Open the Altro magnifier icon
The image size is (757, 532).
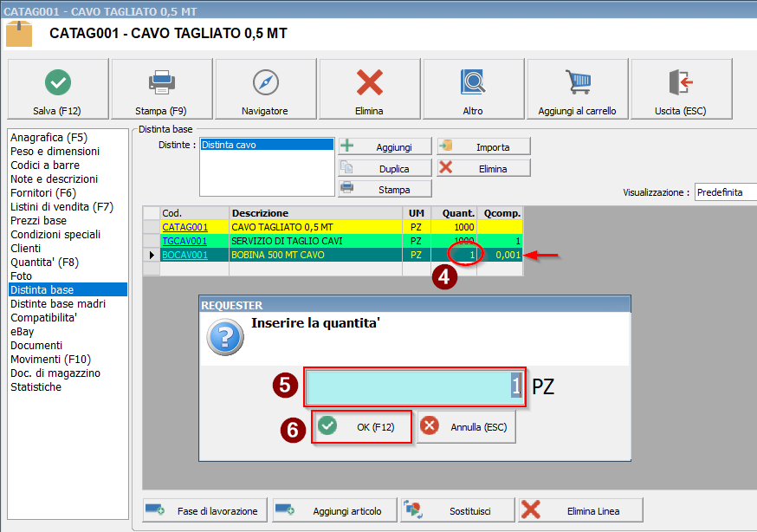[473, 83]
